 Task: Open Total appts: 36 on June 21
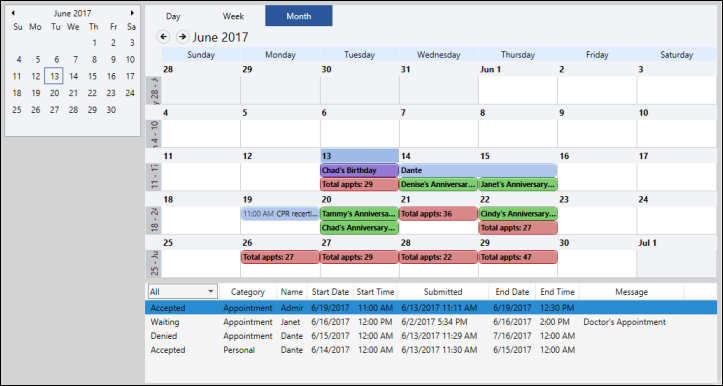439,214
